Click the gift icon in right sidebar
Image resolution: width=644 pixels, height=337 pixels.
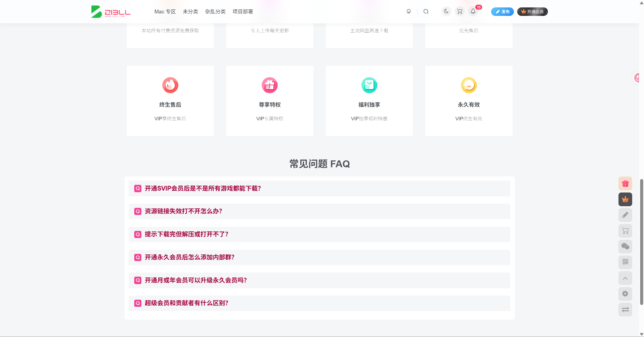625,183
